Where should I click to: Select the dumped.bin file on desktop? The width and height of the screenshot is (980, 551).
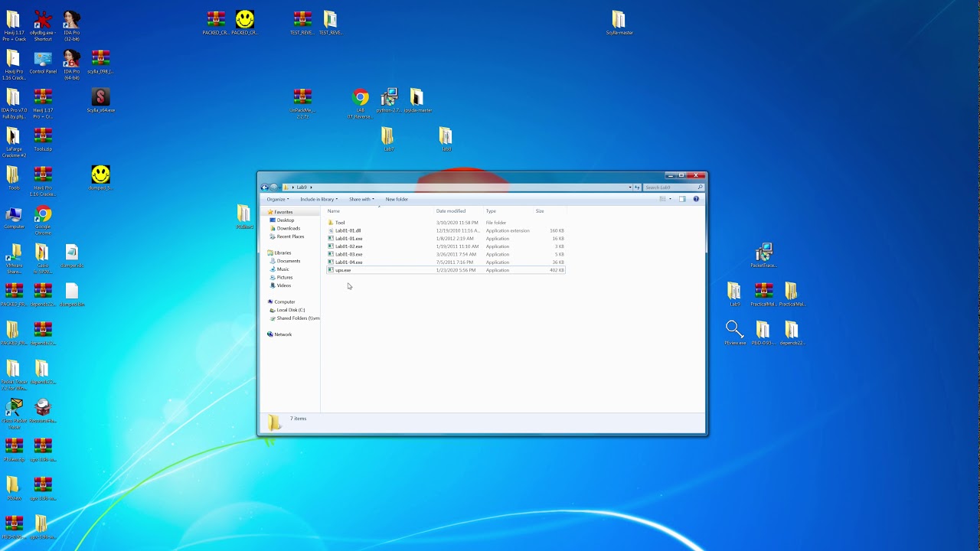(x=71, y=295)
